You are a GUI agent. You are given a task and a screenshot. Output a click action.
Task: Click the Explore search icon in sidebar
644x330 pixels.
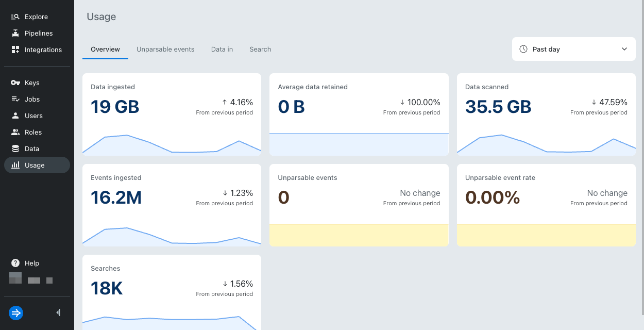15,17
